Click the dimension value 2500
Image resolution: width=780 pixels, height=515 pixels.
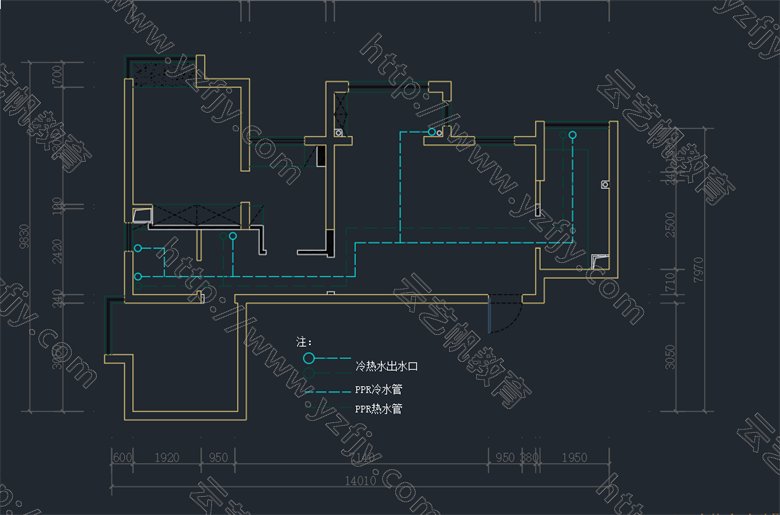pos(670,224)
